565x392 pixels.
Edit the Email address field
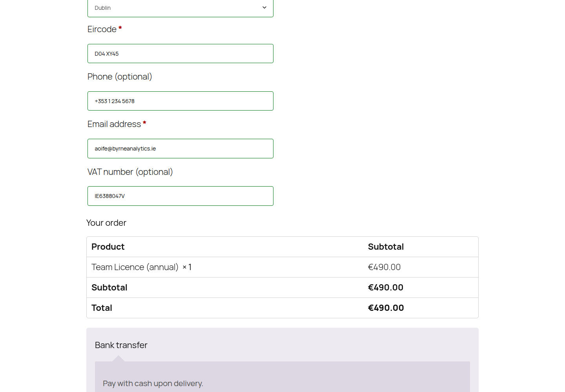180,149
